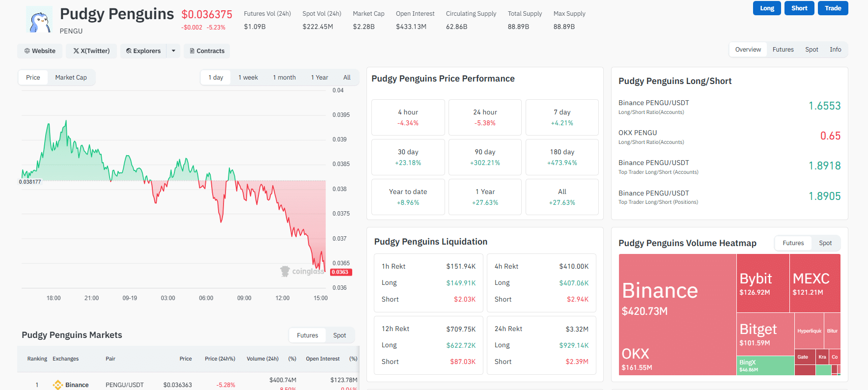Select the 1 week chart range
The image size is (868, 390).
click(x=248, y=78)
